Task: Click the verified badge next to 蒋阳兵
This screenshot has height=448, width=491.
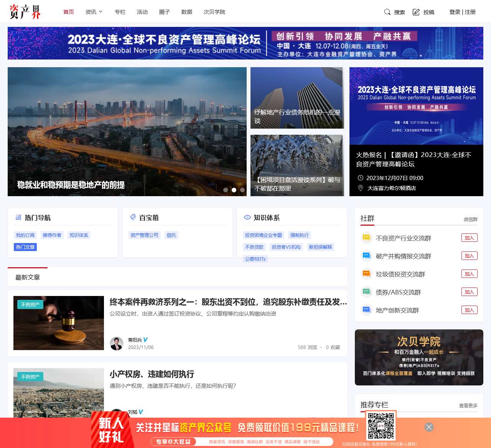Action: pyautogui.click(x=145, y=340)
